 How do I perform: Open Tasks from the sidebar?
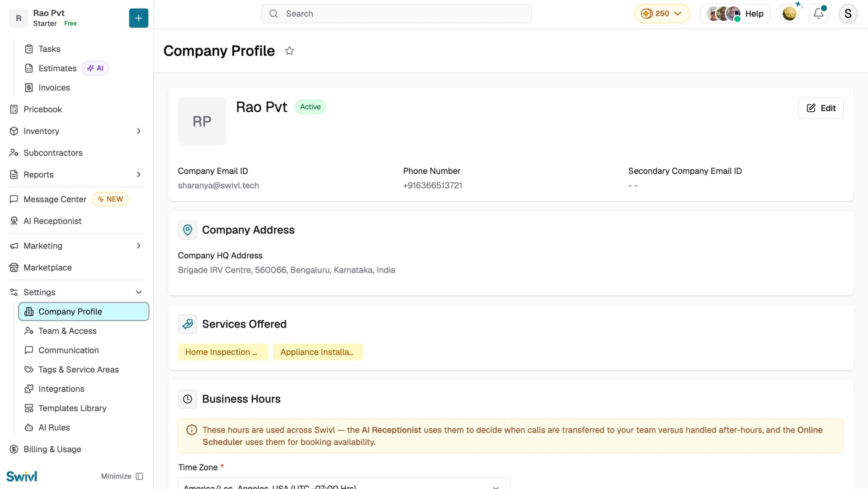pyautogui.click(x=49, y=49)
